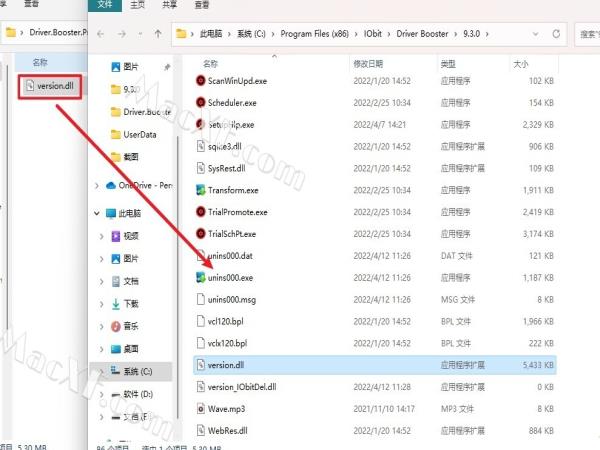Go forward with the right arrow button
This screenshot has height=450, width=600.
(x=122, y=34)
